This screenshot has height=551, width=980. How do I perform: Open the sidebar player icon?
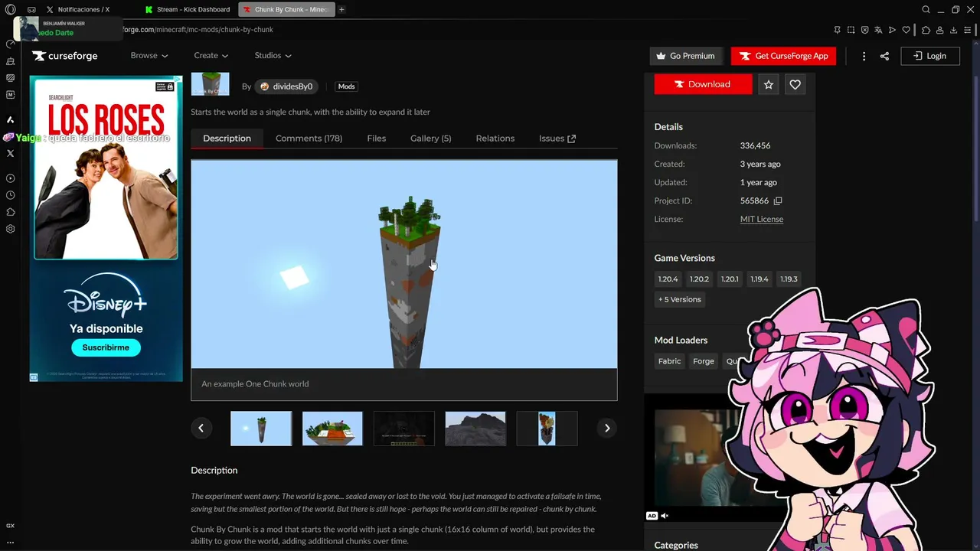pos(10,178)
